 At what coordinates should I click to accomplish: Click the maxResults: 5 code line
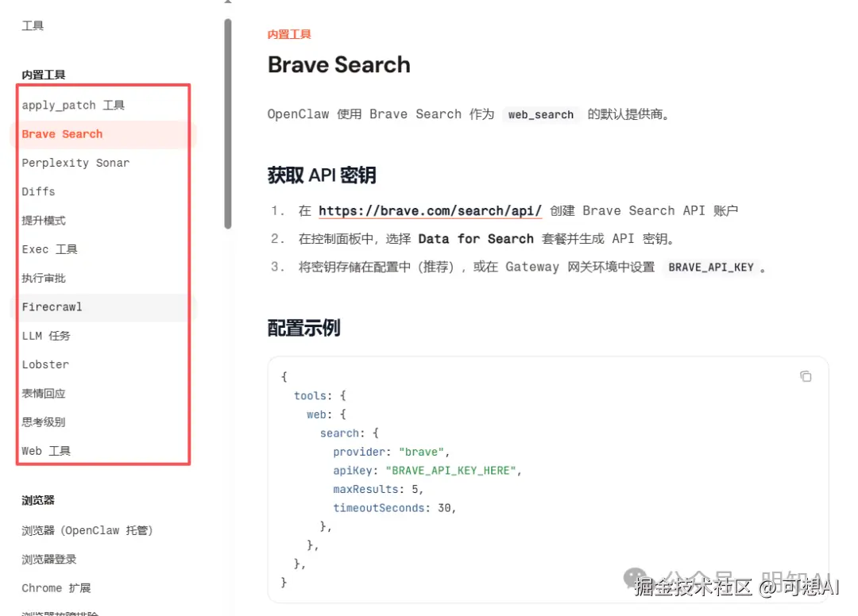(378, 489)
